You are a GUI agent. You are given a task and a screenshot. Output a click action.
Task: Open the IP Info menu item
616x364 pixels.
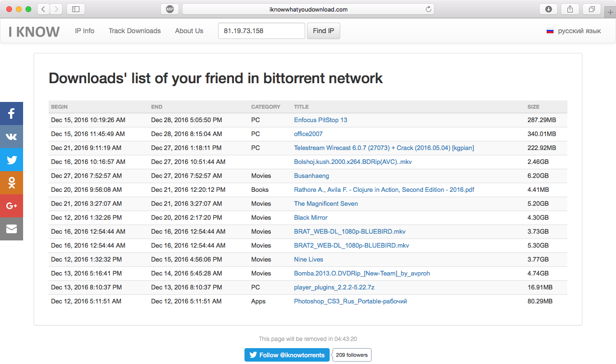coord(85,31)
